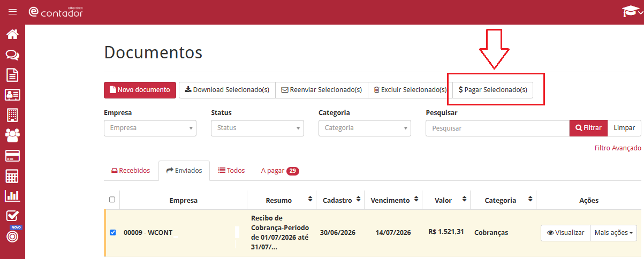Sort table by Vencimento column
Image resolution: width=644 pixels, height=259 pixels.
(393, 200)
